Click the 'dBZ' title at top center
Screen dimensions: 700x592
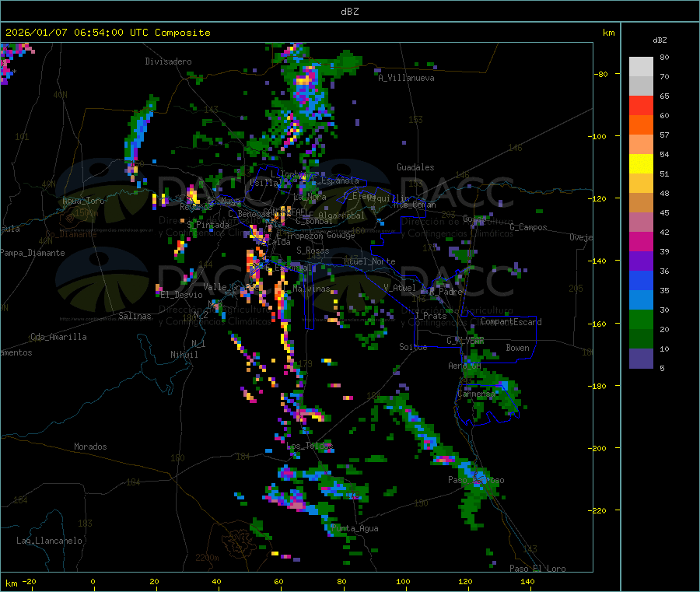pyautogui.click(x=349, y=12)
